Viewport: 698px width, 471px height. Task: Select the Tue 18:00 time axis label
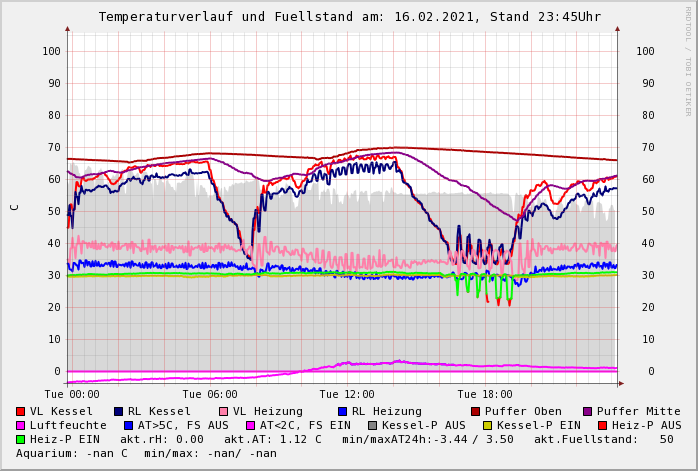point(485,394)
